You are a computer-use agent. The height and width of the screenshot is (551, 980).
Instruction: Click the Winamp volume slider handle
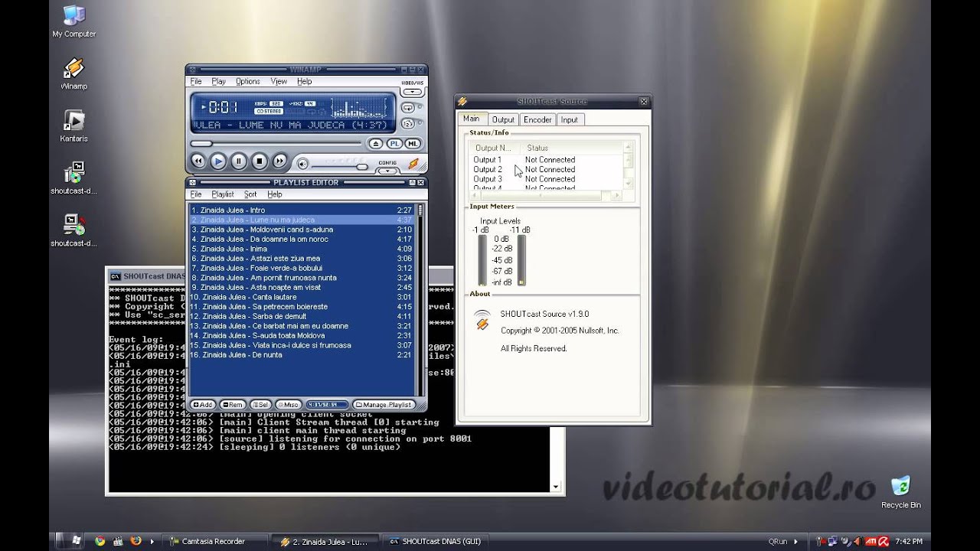362,166
